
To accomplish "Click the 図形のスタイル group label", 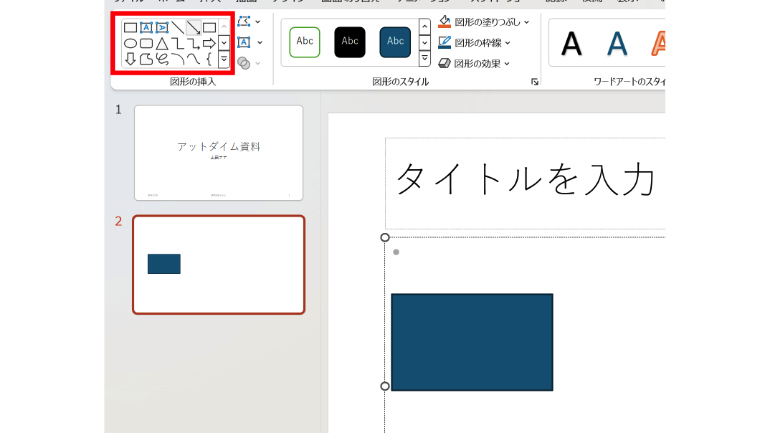I will click(x=400, y=81).
